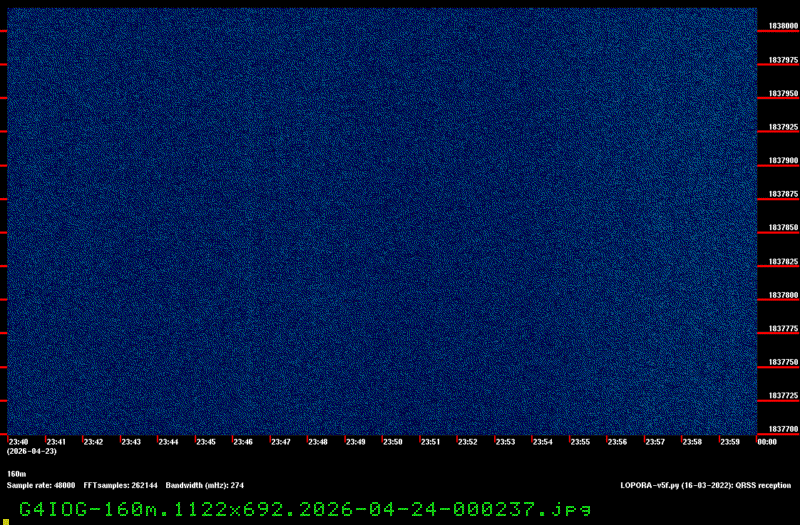This screenshot has width=800, height=525.
Task: Click the FFTsamples: 262144 text
Action: tap(120, 485)
